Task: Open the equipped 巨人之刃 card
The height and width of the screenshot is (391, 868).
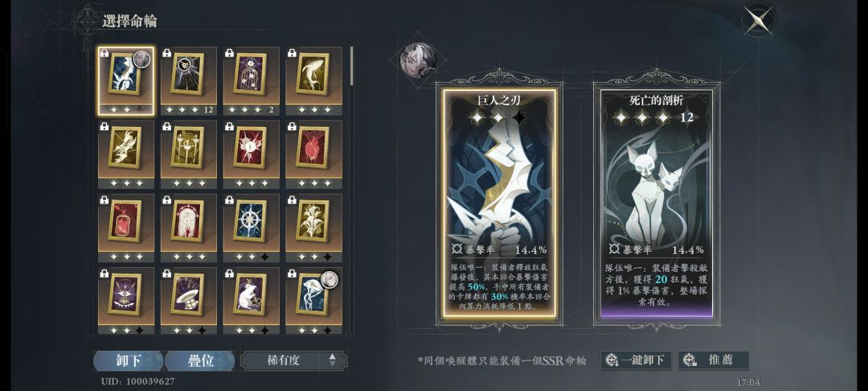Action: click(499, 204)
